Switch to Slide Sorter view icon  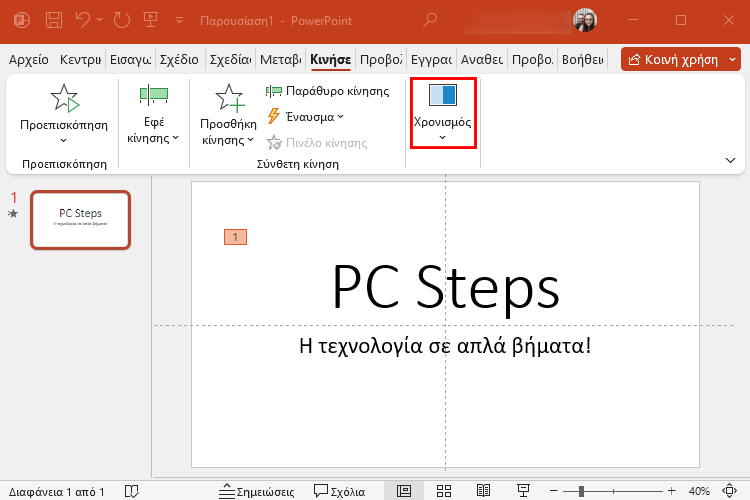(444, 491)
